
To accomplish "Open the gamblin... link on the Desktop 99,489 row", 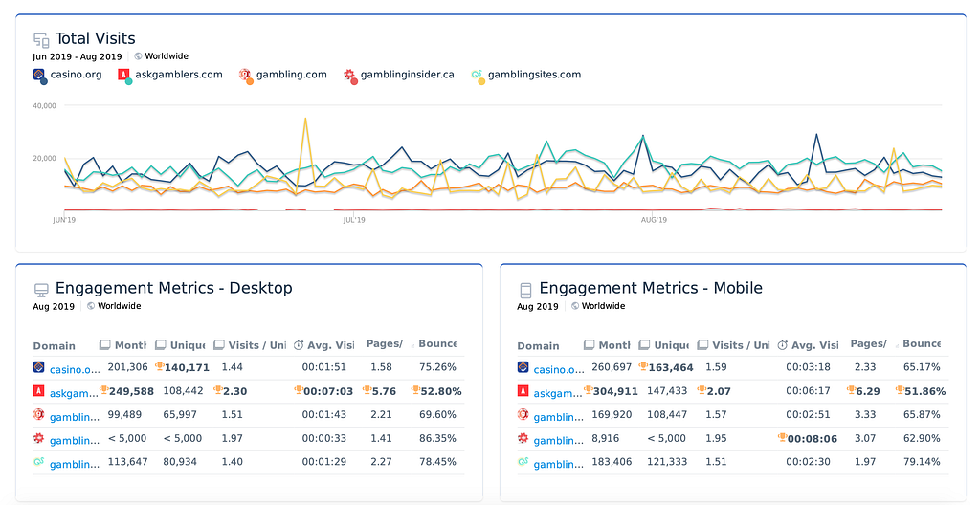I will point(75,417).
